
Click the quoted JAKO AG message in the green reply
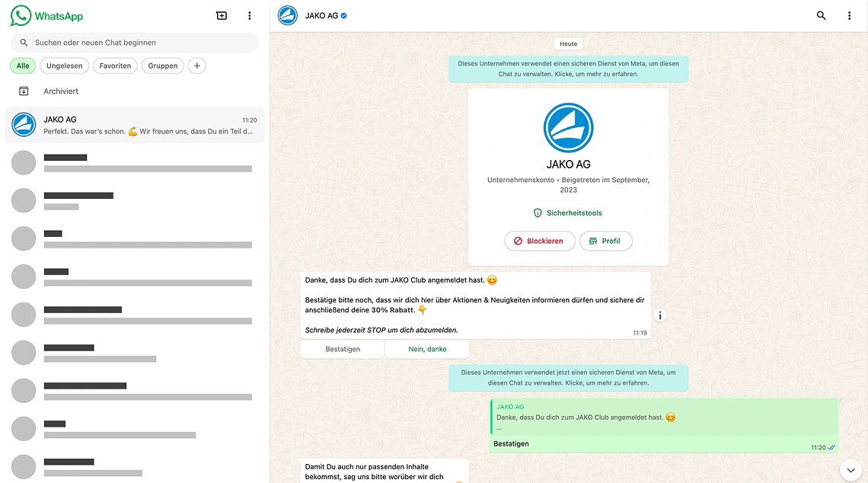pos(664,417)
